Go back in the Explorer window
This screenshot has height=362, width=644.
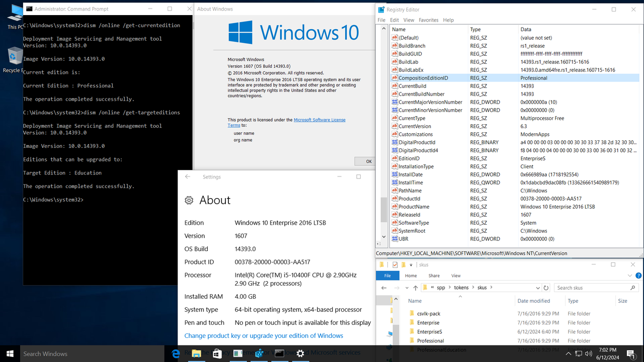pyautogui.click(x=384, y=288)
